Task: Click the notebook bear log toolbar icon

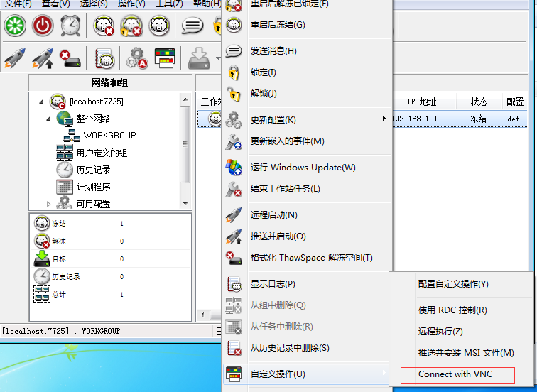Action: pyautogui.click(x=105, y=58)
